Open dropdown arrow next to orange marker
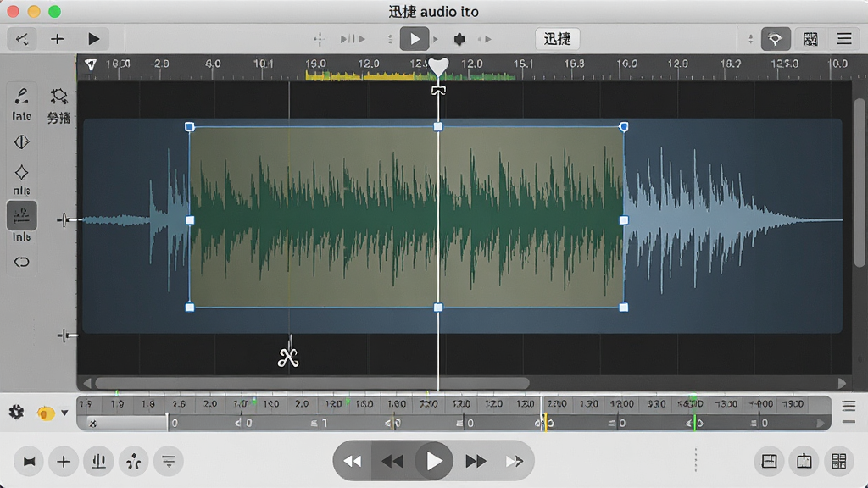Image resolution: width=868 pixels, height=488 pixels. coord(64,413)
